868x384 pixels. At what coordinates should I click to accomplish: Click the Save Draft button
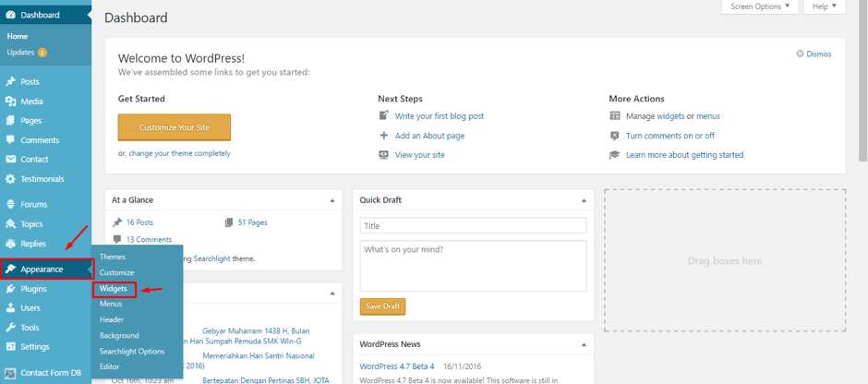[382, 306]
